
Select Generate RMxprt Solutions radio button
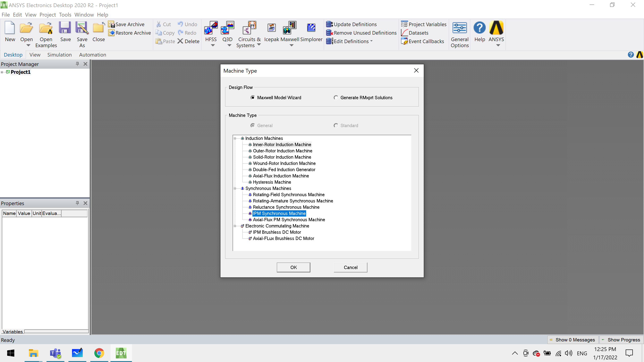point(336,98)
